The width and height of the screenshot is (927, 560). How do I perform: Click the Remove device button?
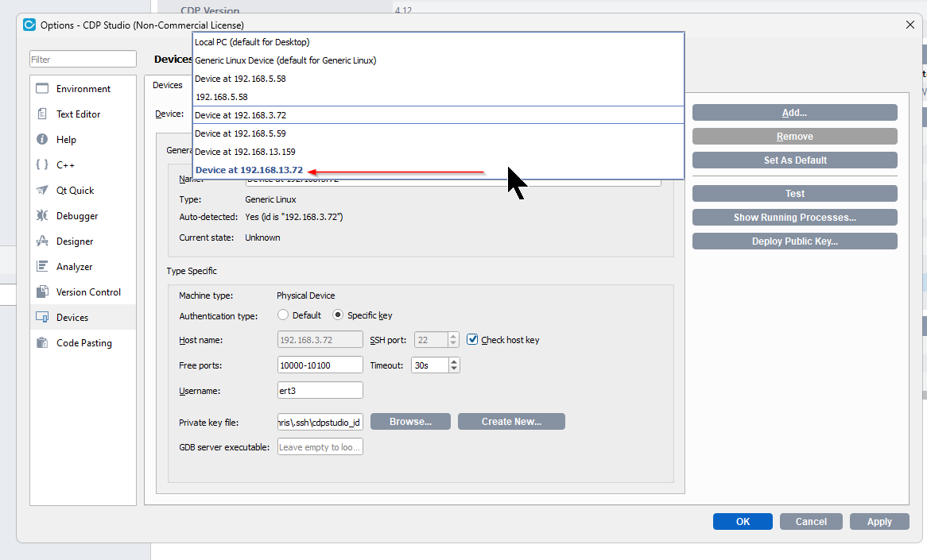pyautogui.click(x=794, y=137)
